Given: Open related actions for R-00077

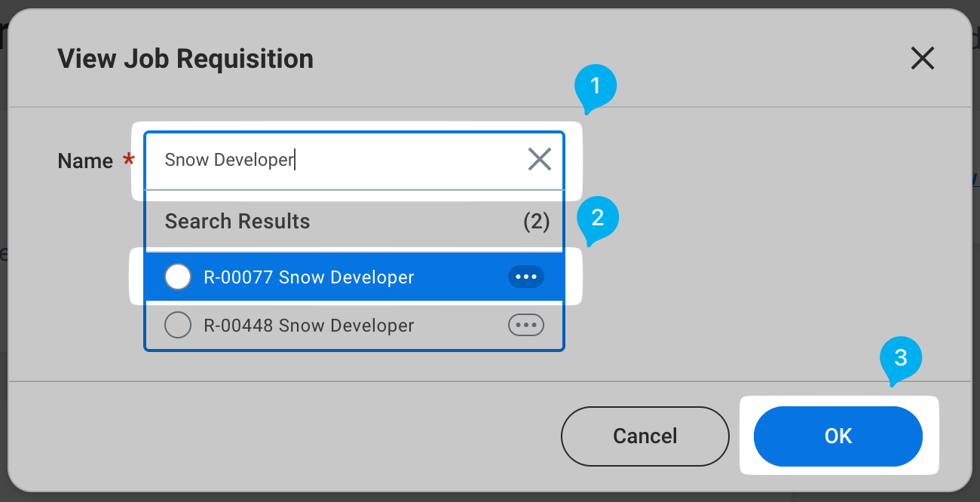Looking at the screenshot, I should pos(525,277).
